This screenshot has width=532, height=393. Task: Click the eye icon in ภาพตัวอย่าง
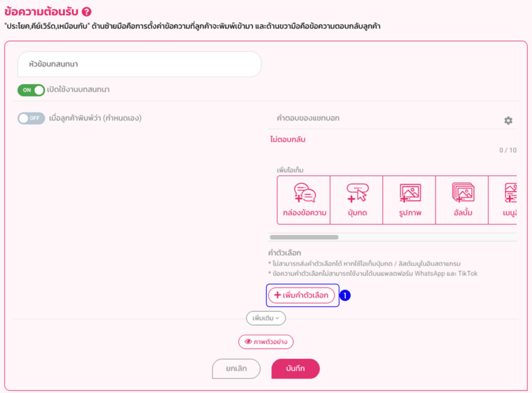(248, 342)
